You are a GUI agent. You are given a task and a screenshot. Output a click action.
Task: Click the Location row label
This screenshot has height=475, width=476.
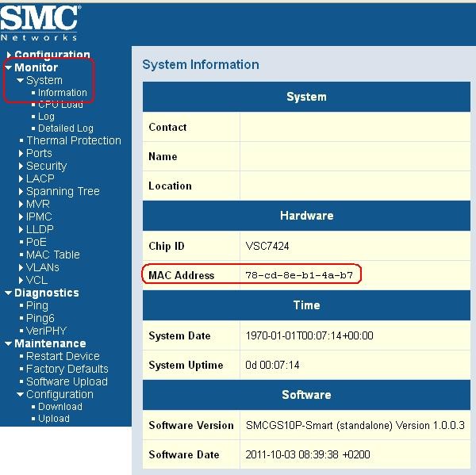tap(170, 186)
